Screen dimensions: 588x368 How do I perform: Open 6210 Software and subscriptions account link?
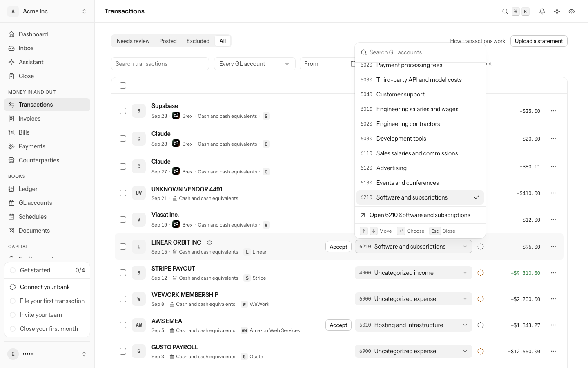tap(420, 215)
